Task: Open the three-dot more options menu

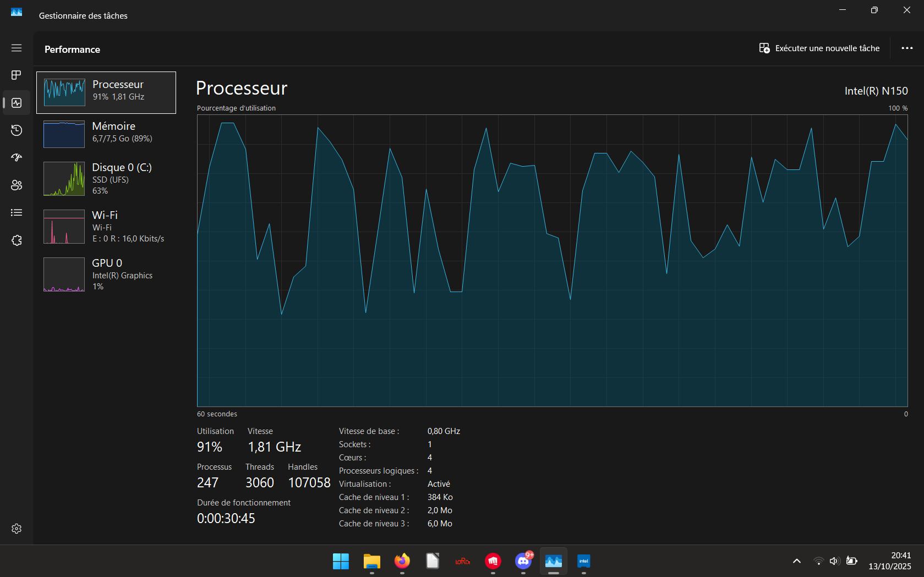Action: [x=907, y=48]
